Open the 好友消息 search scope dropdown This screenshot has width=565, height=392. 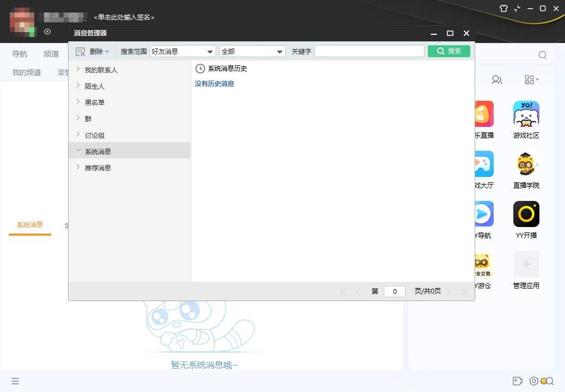pos(183,52)
